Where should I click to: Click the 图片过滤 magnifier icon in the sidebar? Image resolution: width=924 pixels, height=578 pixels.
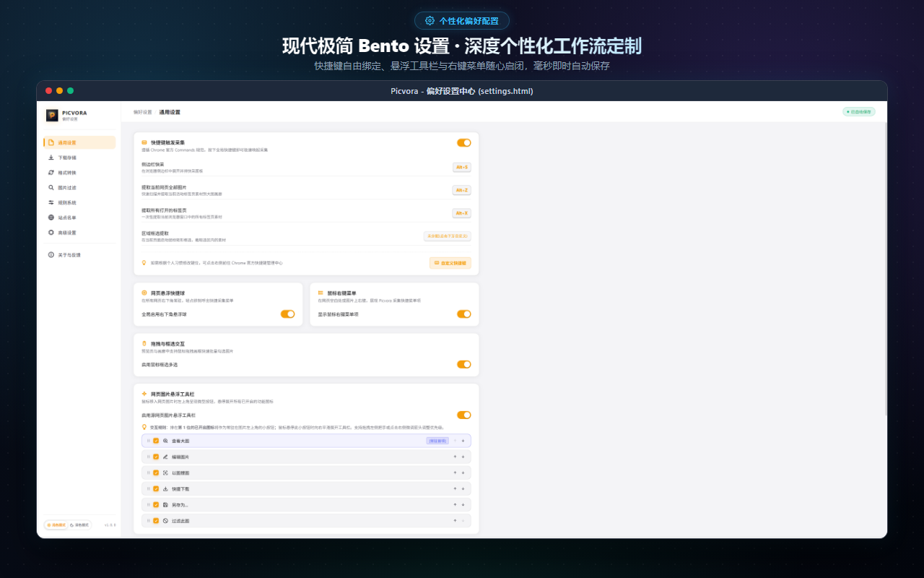[x=51, y=187]
